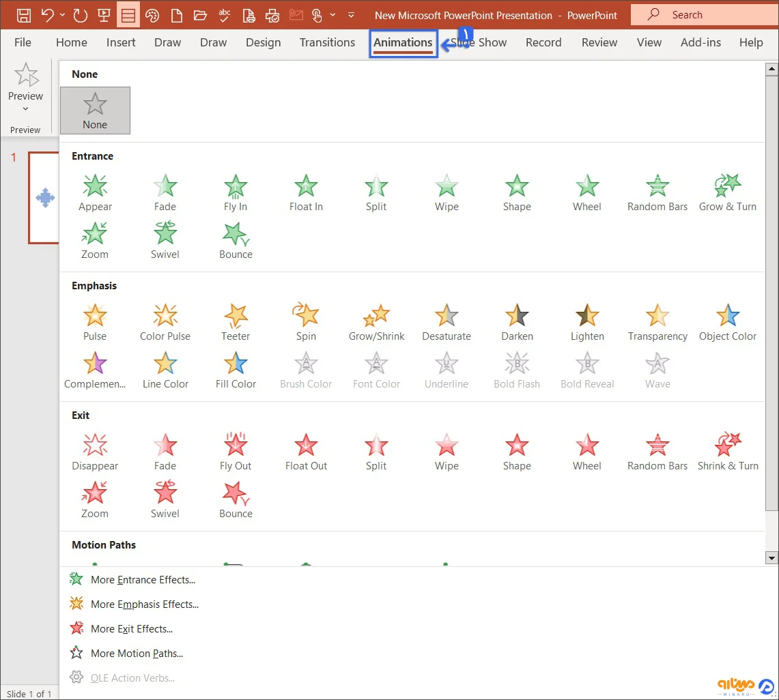Click the Search box in title bar
Screen dimensions: 779x700
(705, 15)
